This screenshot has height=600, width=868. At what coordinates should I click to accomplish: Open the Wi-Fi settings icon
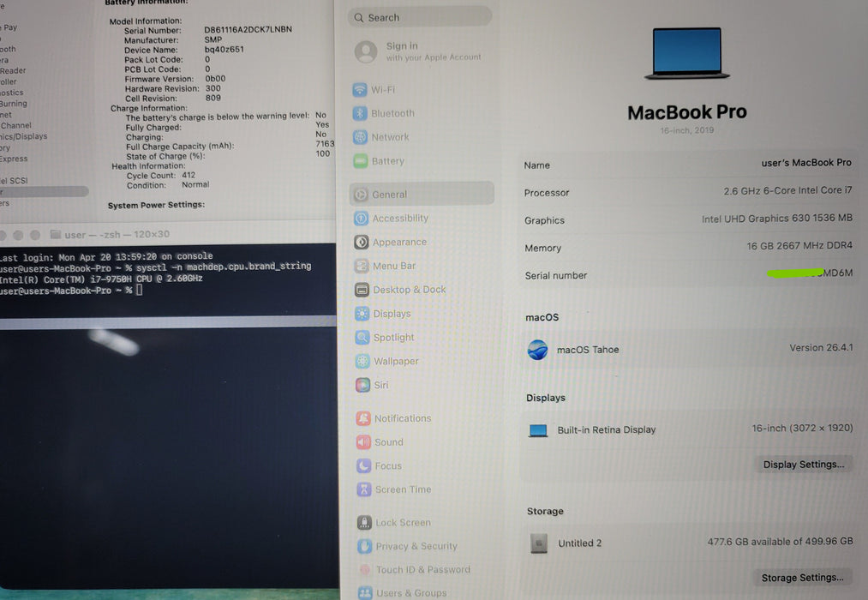point(360,90)
